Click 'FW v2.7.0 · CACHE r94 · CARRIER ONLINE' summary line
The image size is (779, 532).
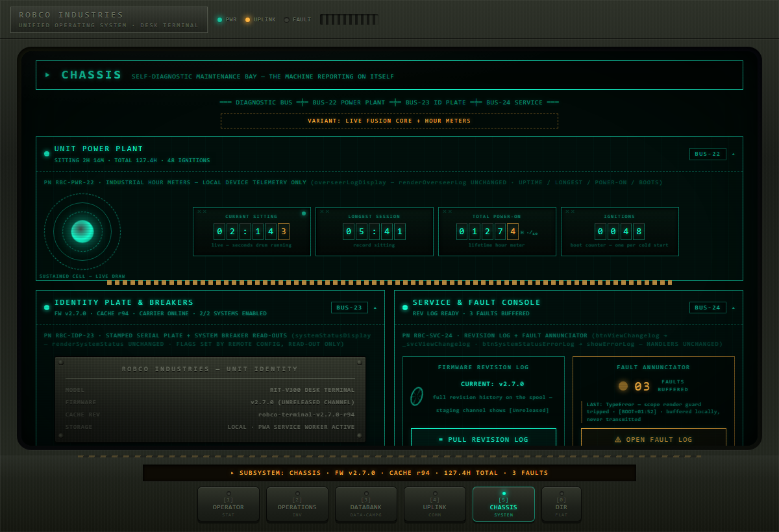[160, 314]
